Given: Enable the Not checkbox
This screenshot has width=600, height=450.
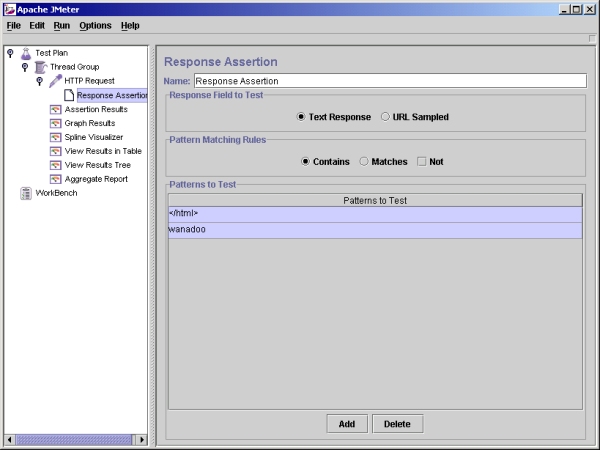Looking at the screenshot, I should click(421, 162).
